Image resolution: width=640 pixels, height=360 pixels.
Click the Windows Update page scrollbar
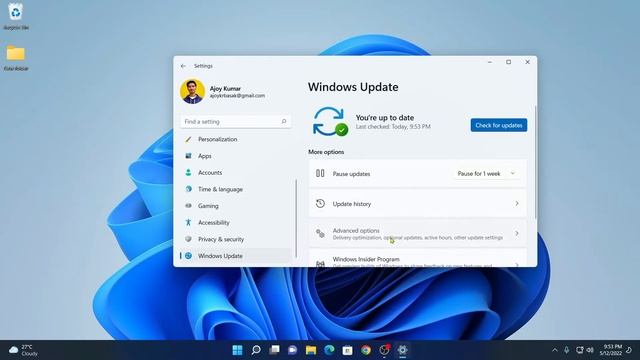coord(535,162)
